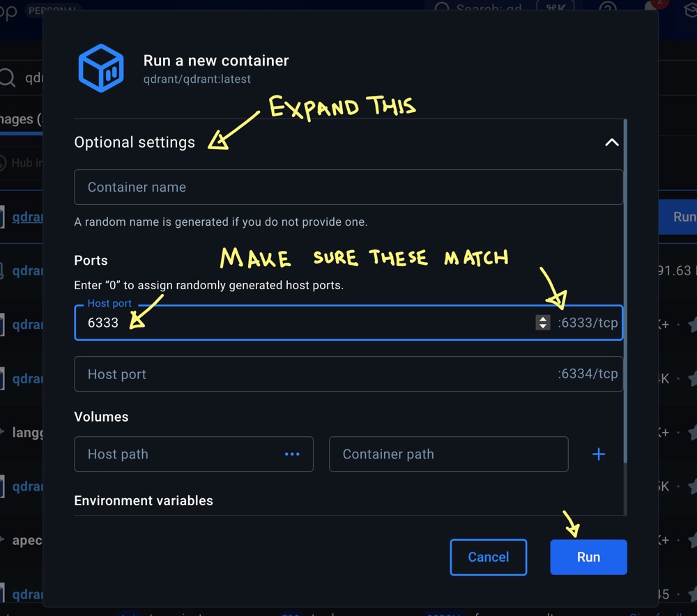Click the Container path field
This screenshot has width=697, height=616.
448,454
